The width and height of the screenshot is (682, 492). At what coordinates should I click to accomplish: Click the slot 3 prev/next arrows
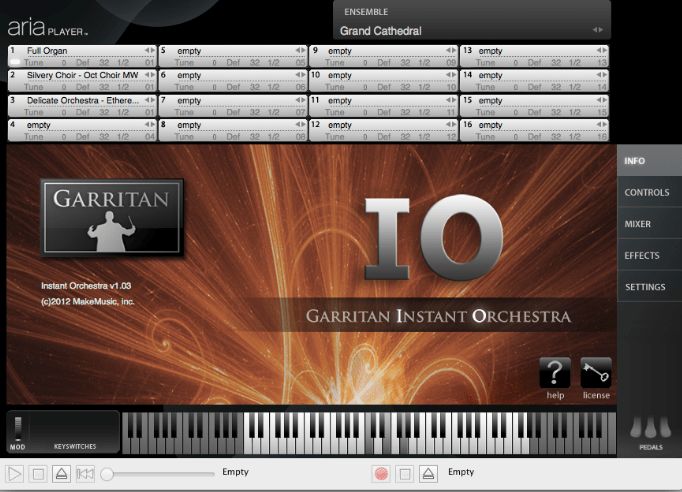(150, 100)
